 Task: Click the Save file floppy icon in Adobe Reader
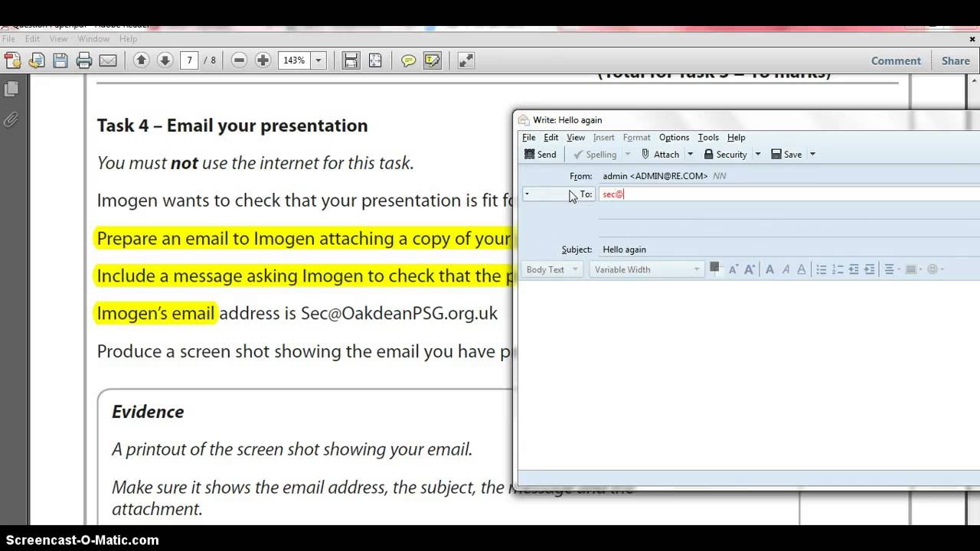click(60, 60)
